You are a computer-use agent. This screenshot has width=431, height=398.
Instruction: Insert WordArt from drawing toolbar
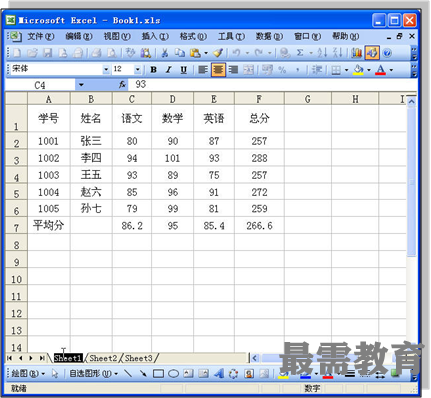pyautogui.click(x=219, y=374)
